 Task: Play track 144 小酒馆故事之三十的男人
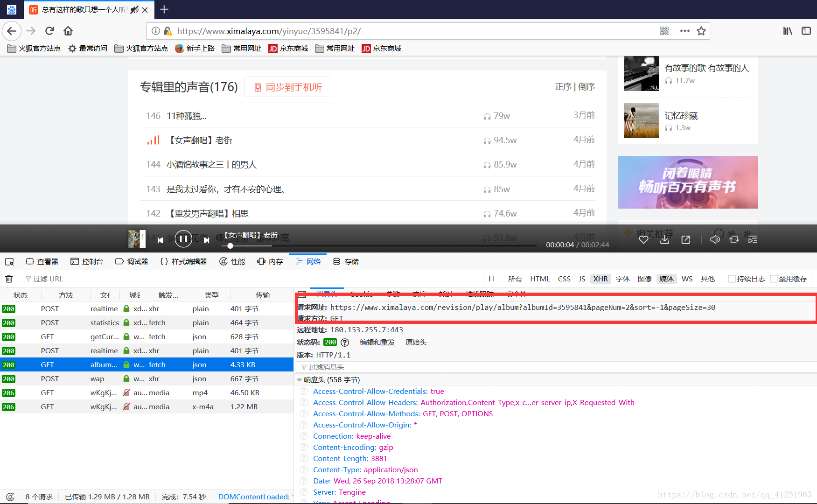(211, 165)
